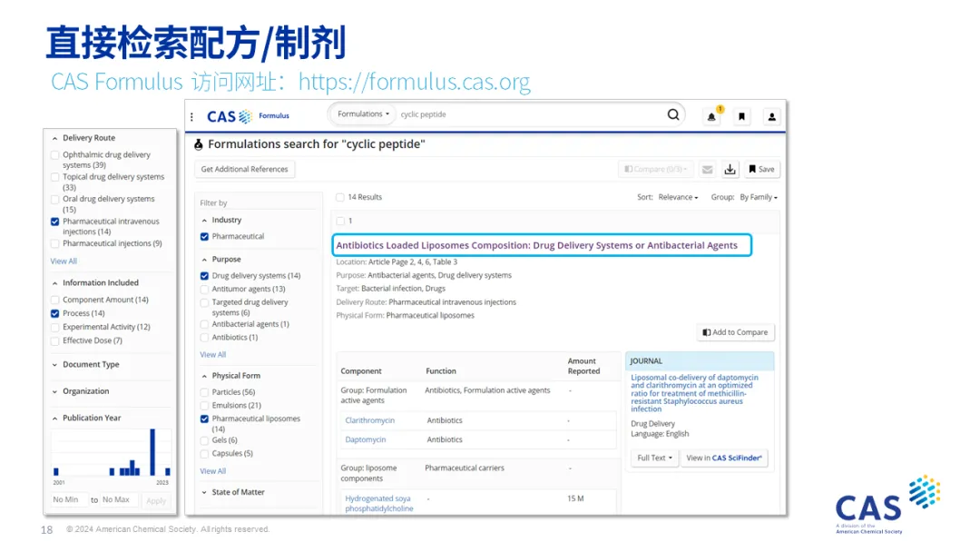Uncheck Process (14) filter
Viewport: 980px width, 552px height.
pos(55,314)
